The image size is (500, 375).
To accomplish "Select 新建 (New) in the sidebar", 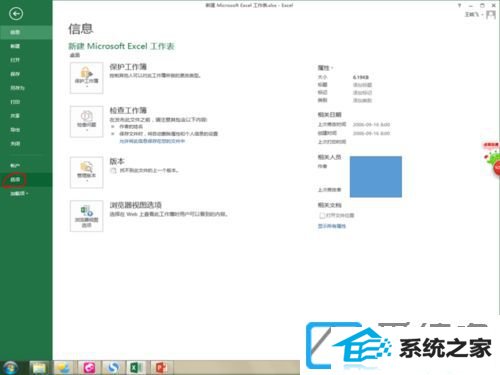I will (x=26, y=46).
